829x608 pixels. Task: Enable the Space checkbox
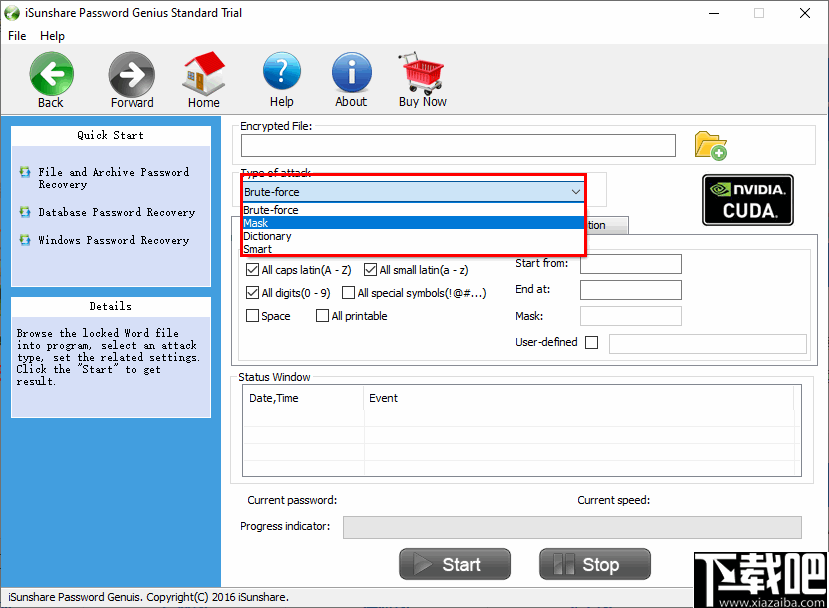tap(252, 316)
